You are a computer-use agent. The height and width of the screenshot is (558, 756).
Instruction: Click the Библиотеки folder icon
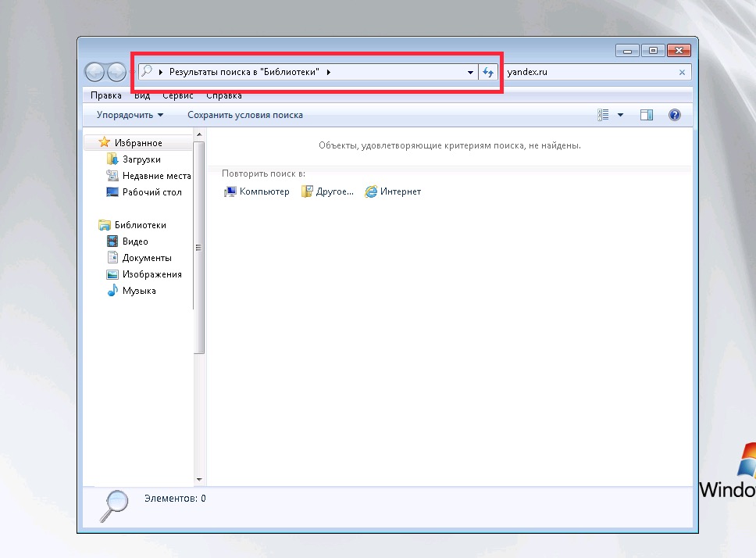click(104, 225)
